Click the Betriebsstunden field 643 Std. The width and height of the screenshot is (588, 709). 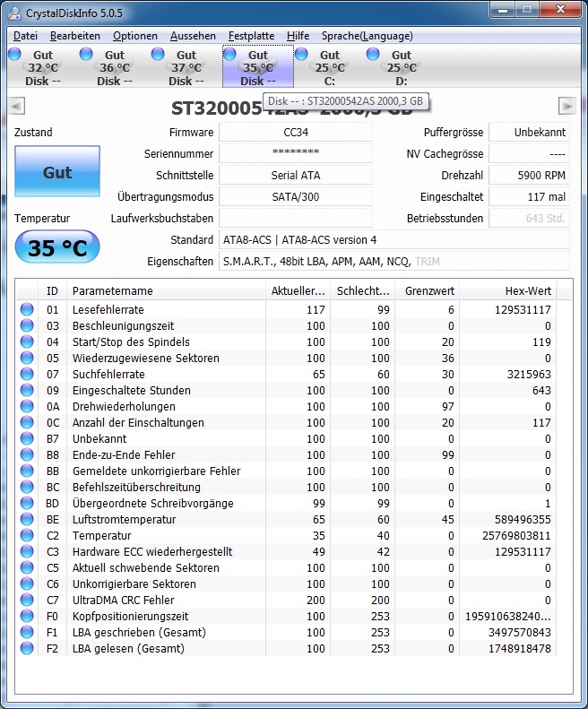(x=529, y=219)
